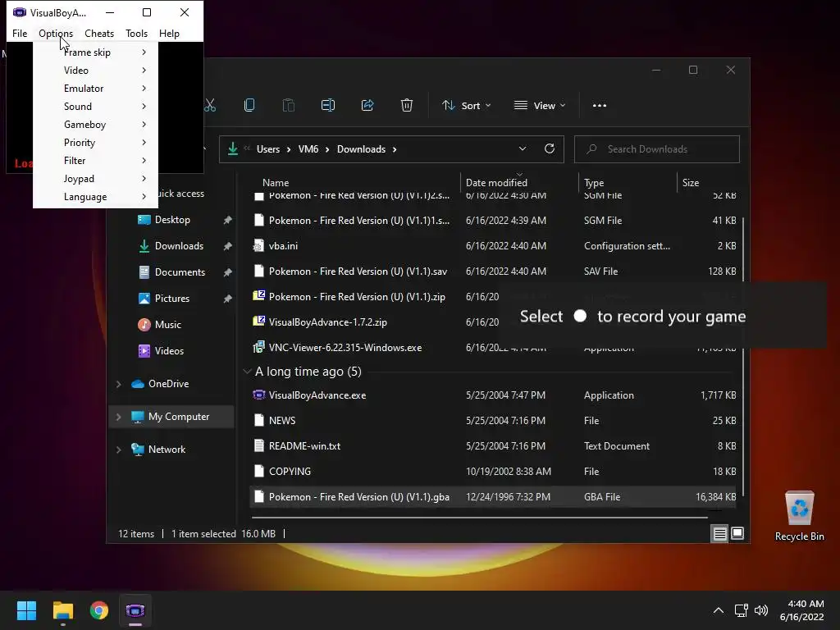Expand the My Computer tree node
Image resolution: width=840 pixels, height=630 pixels.
point(118,416)
